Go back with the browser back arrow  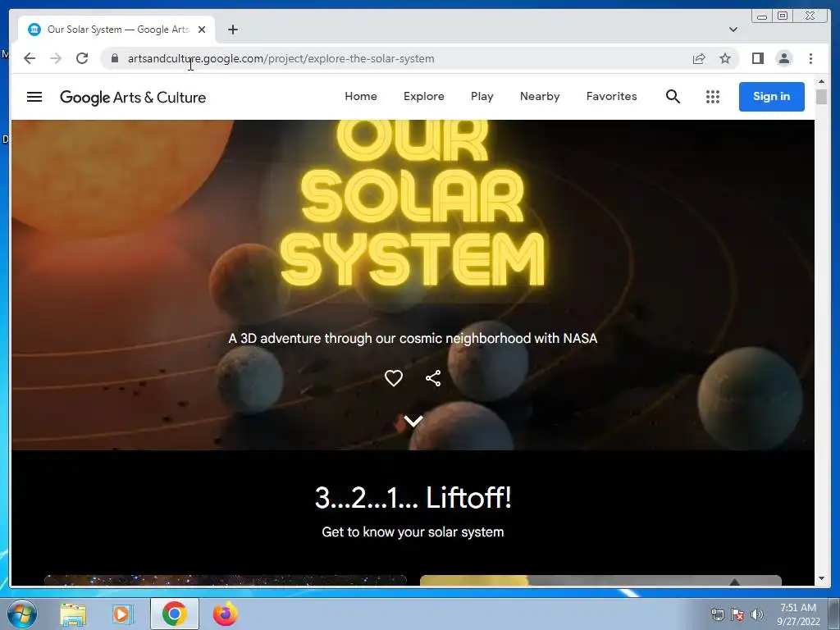[30, 58]
